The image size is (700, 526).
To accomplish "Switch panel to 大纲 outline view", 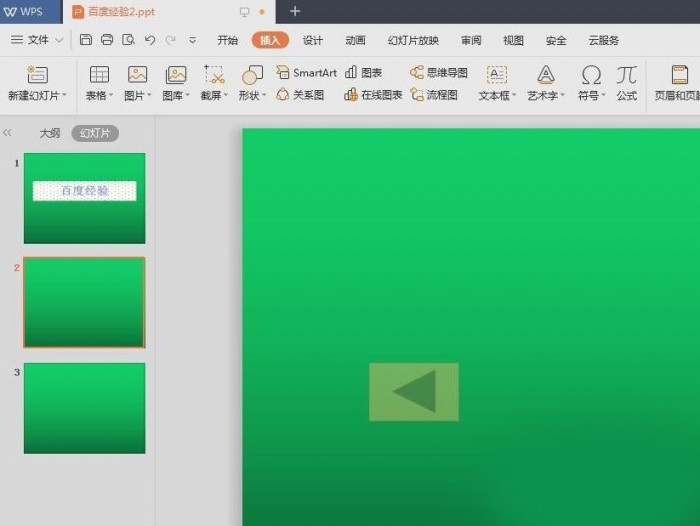I will (x=50, y=133).
